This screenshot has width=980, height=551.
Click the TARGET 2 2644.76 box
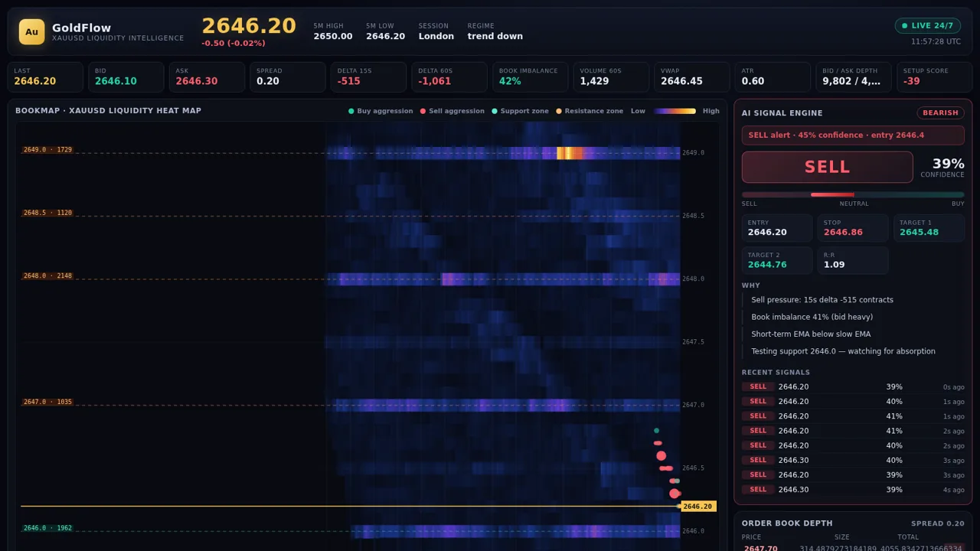777,260
